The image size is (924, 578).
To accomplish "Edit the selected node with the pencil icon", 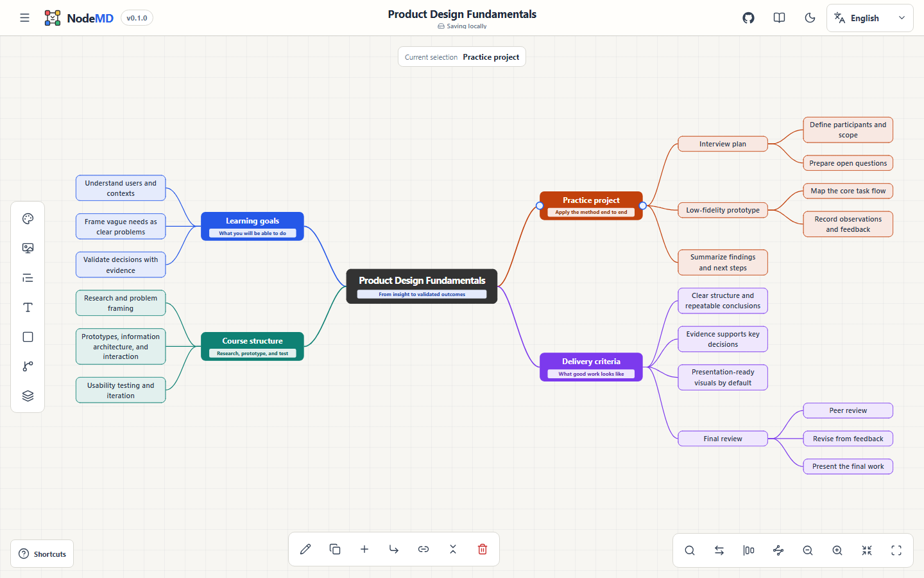I will coord(305,549).
